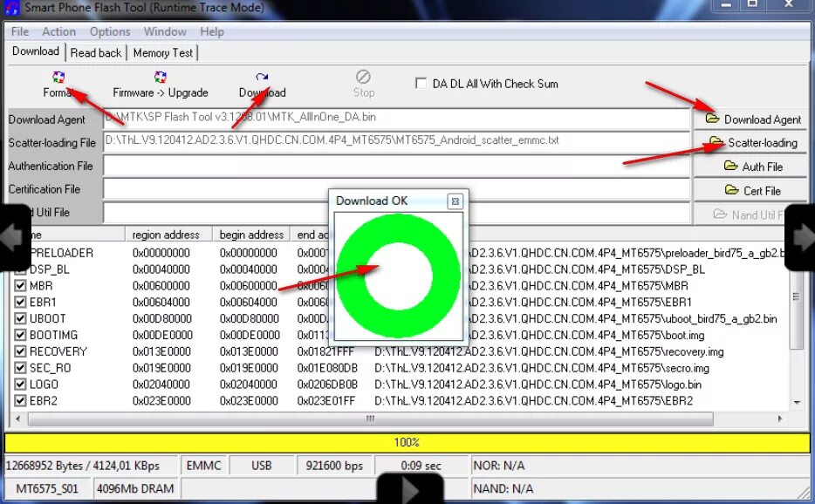Open the Window menu

[x=165, y=31]
